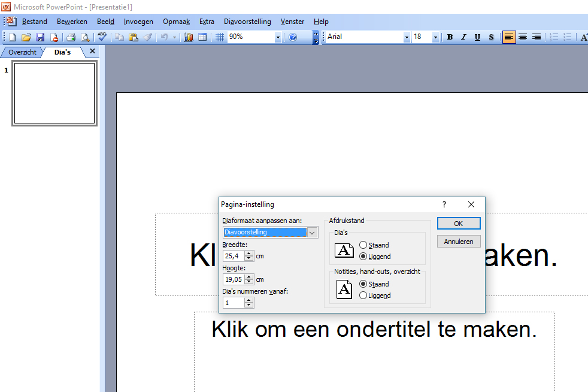The height and width of the screenshot is (392, 588).
Task: Close the slides pane with the X
Action: coord(92,51)
